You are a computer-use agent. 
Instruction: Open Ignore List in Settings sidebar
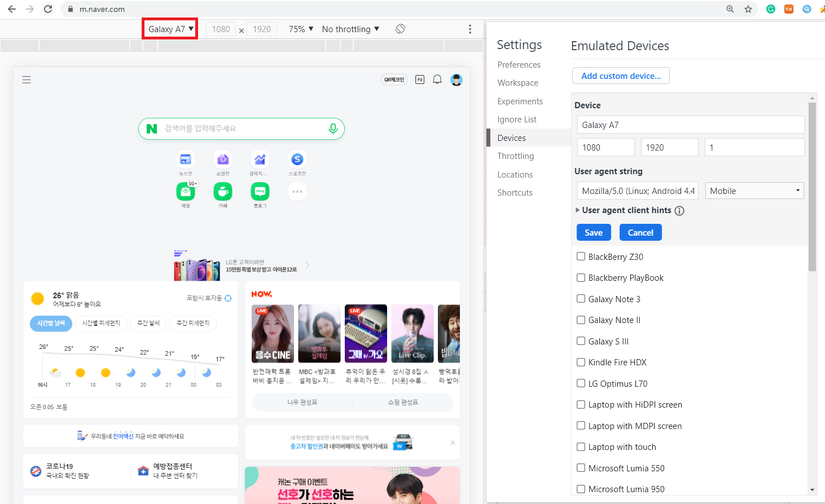coord(517,120)
